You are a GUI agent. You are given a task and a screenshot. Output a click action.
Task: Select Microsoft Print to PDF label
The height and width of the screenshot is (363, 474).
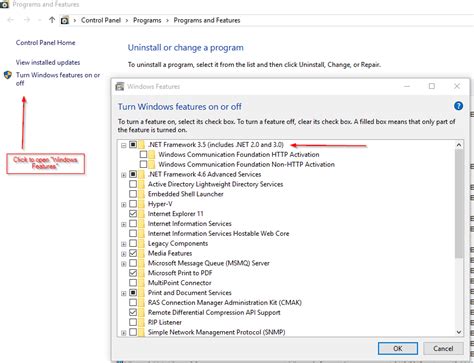tap(180, 273)
